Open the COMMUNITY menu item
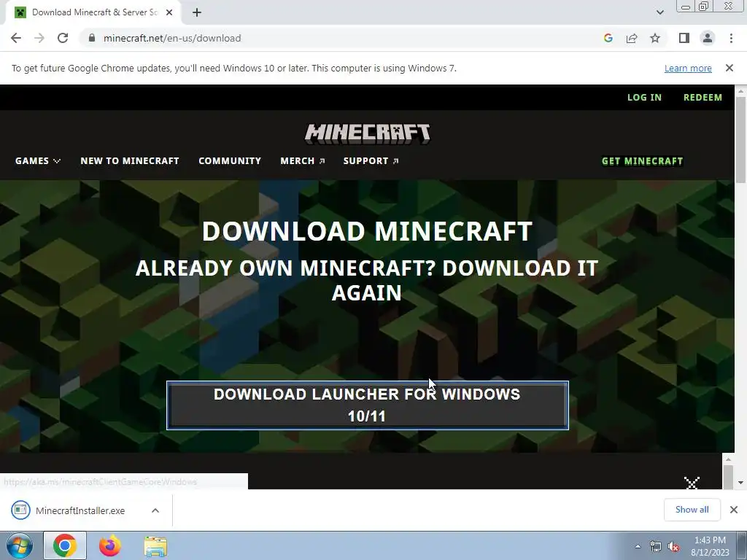The image size is (747, 560). pyautogui.click(x=230, y=161)
